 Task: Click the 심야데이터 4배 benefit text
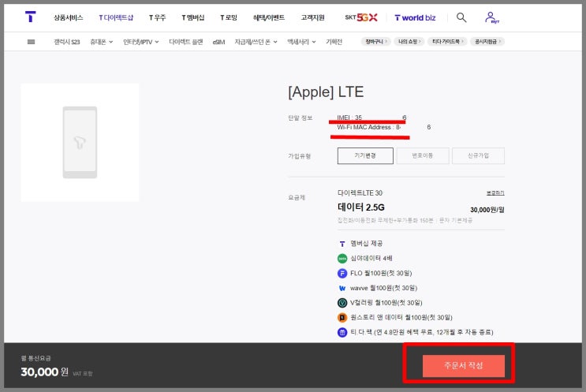[x=371, y=259]
